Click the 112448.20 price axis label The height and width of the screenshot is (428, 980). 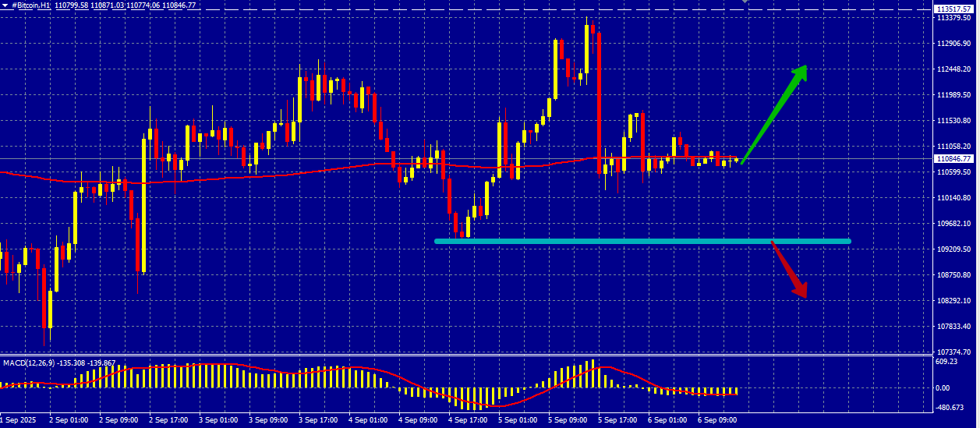tap(953, 69)
